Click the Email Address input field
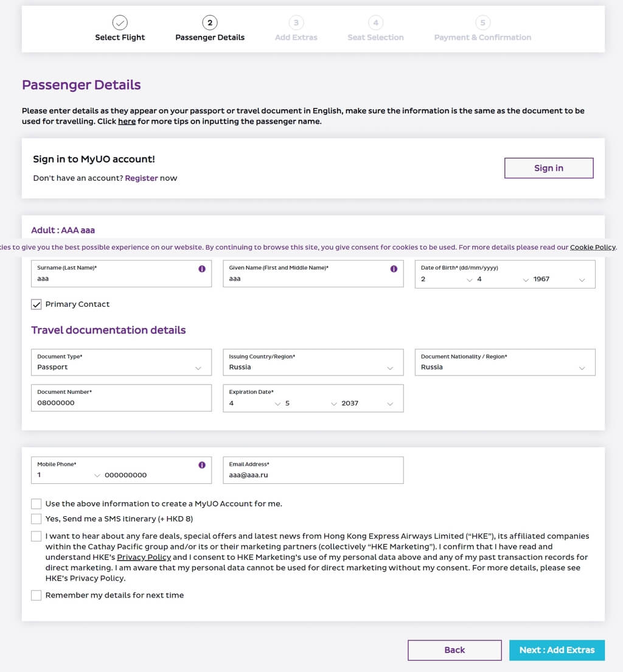Image resolution: width=623 pixels, height=672 pixels. coord(313,470)
